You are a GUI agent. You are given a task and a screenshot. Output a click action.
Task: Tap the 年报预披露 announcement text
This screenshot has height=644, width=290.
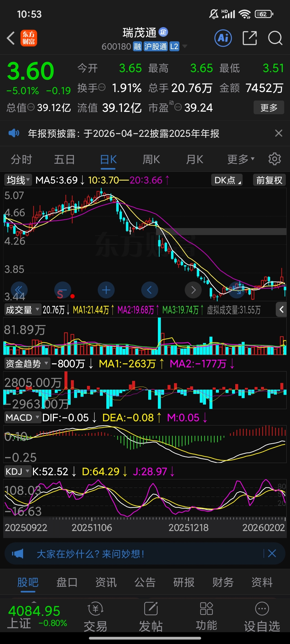124,133
